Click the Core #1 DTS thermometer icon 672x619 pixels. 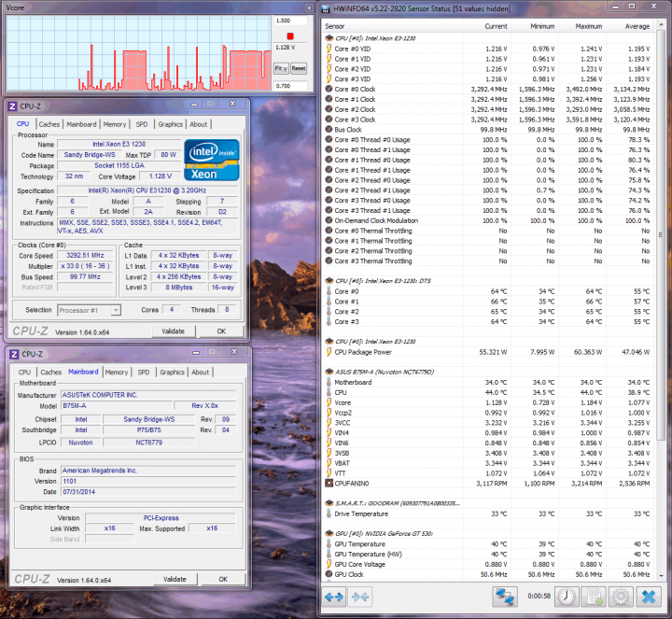[329, 302]
